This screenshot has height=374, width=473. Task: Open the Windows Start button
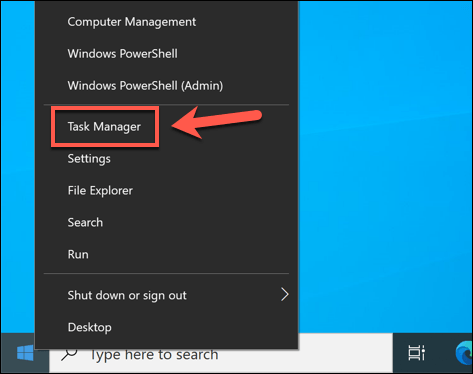[x=25, y=353]
